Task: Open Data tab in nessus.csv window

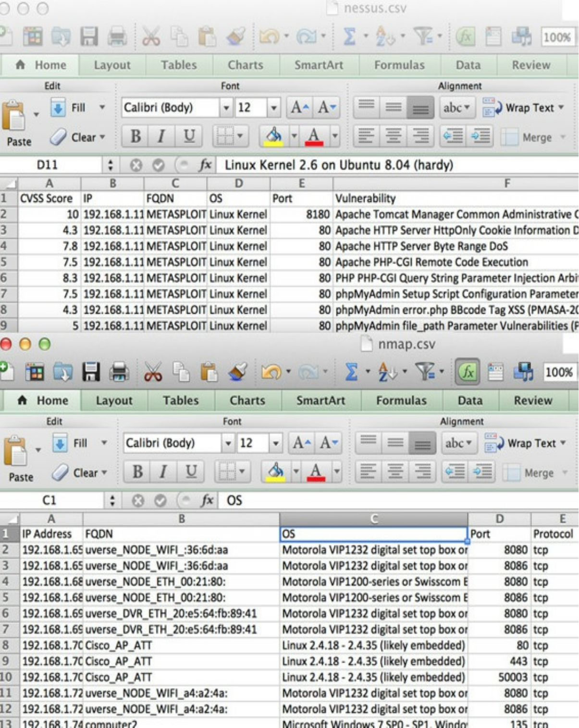Action: coord(468,65)
